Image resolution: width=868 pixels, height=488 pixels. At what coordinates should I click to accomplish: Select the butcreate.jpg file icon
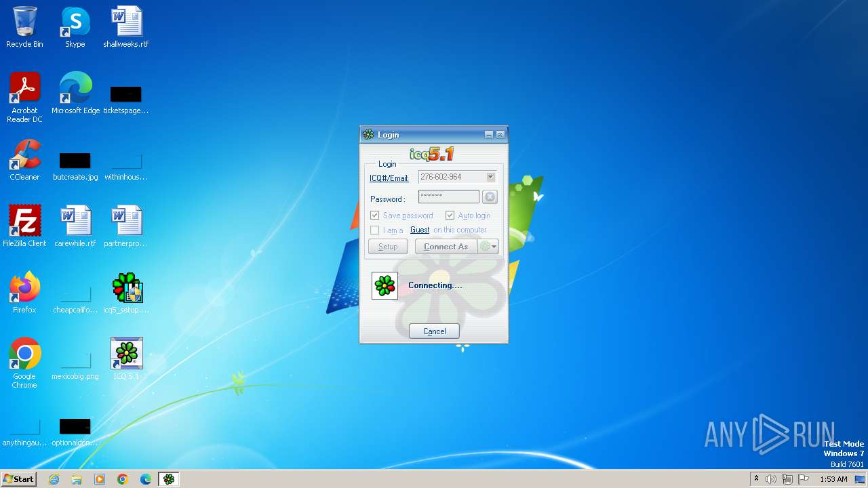75,165
